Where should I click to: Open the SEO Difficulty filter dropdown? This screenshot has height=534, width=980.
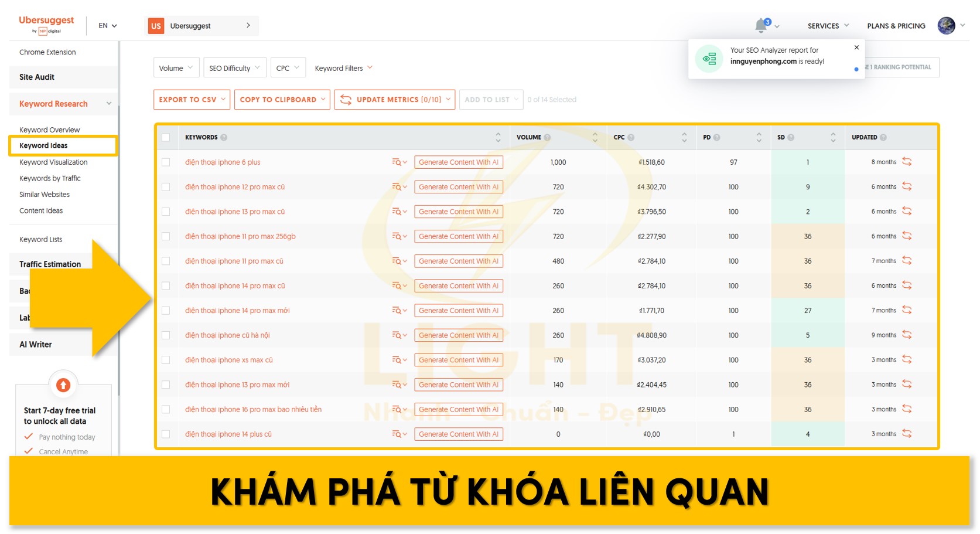[x=235, y=68]
